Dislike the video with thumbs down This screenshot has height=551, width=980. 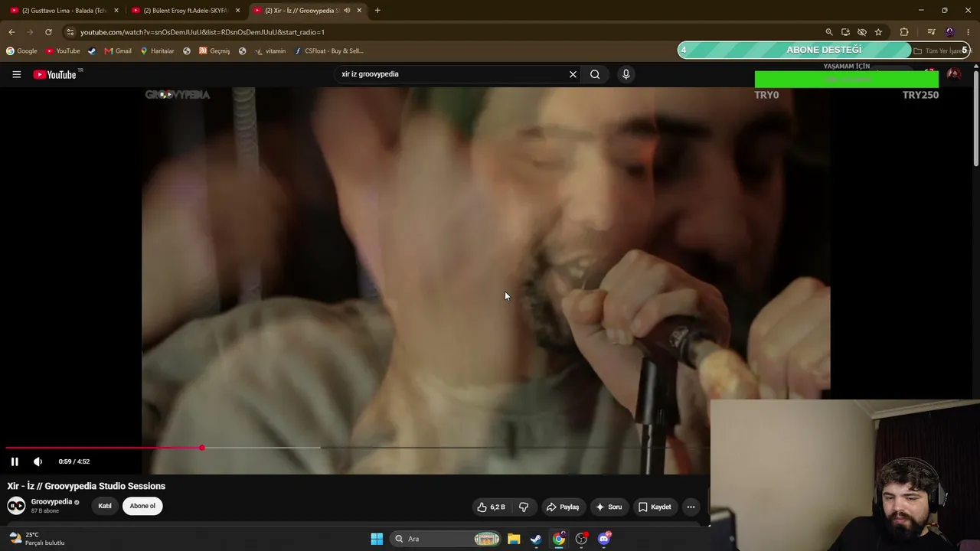click(x=524, y=507)
